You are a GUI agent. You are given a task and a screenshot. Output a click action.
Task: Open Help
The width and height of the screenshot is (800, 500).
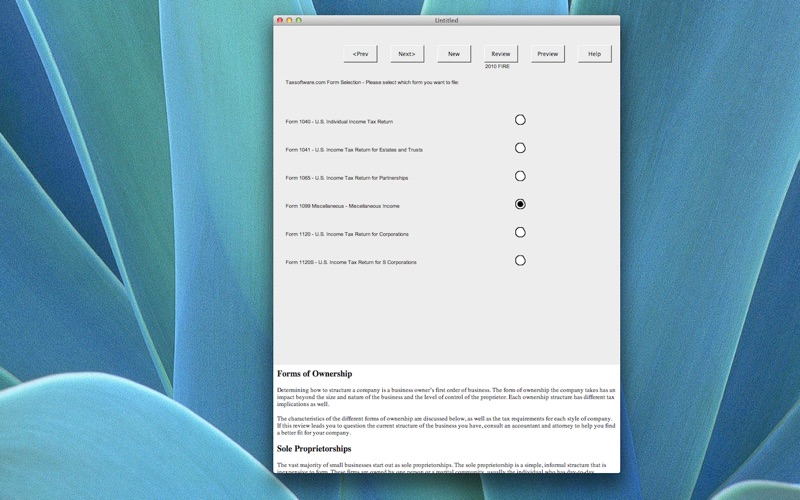click(x=594, y=54)
